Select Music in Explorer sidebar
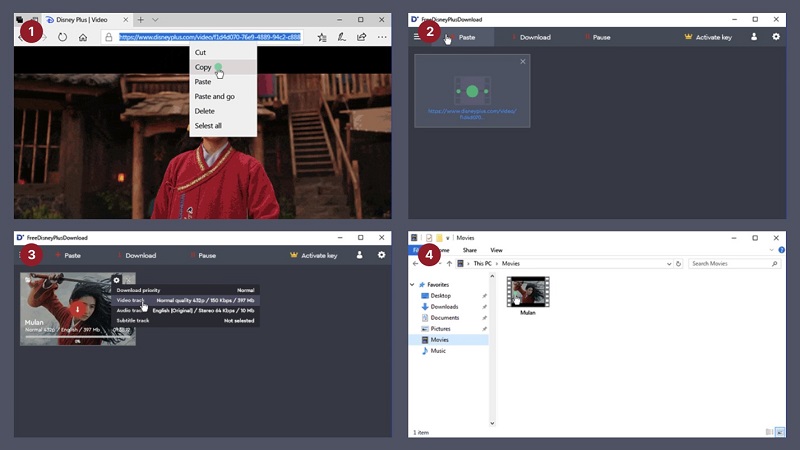 coord(438,351)
